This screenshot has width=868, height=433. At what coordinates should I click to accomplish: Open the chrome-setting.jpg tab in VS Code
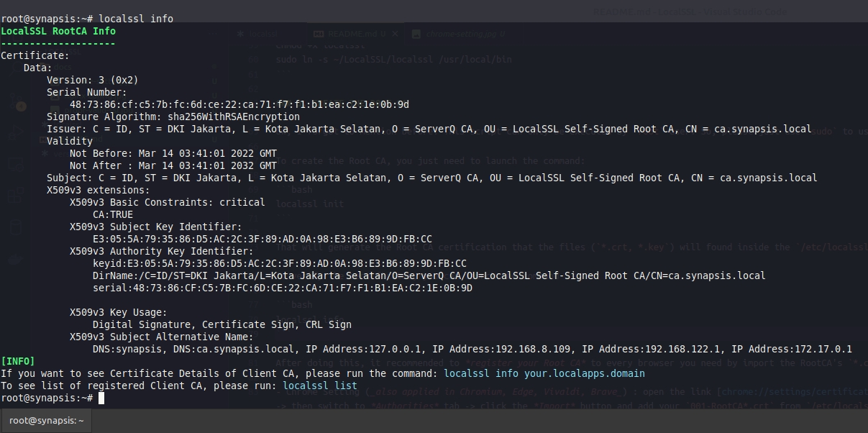coord(458,33)
